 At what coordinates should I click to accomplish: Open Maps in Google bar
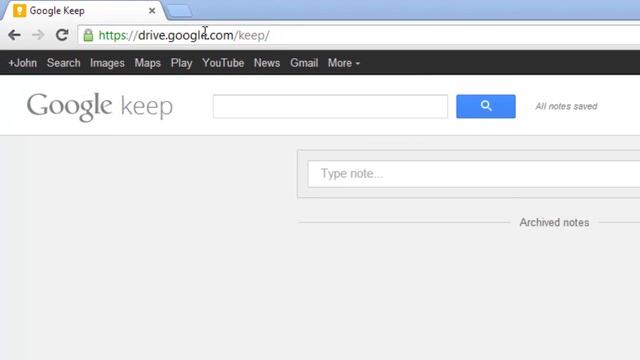[147, 63]
